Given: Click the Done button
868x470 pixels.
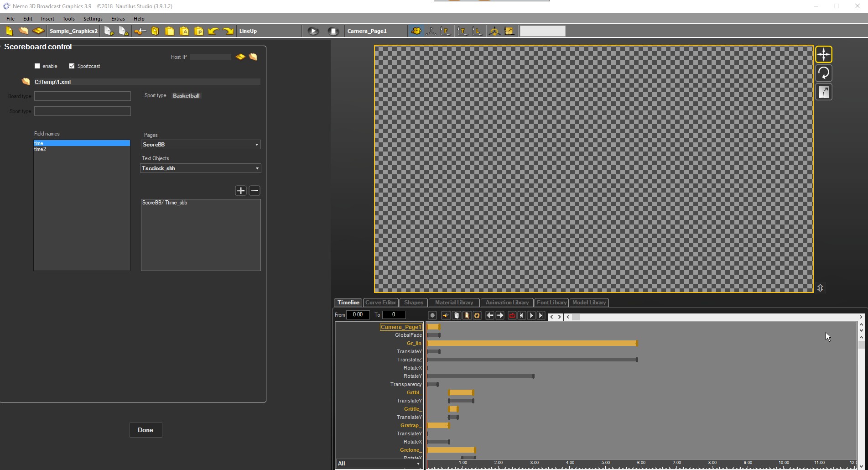Looking at the screenshot, I should pyautogui.click(x=146, y=430).
